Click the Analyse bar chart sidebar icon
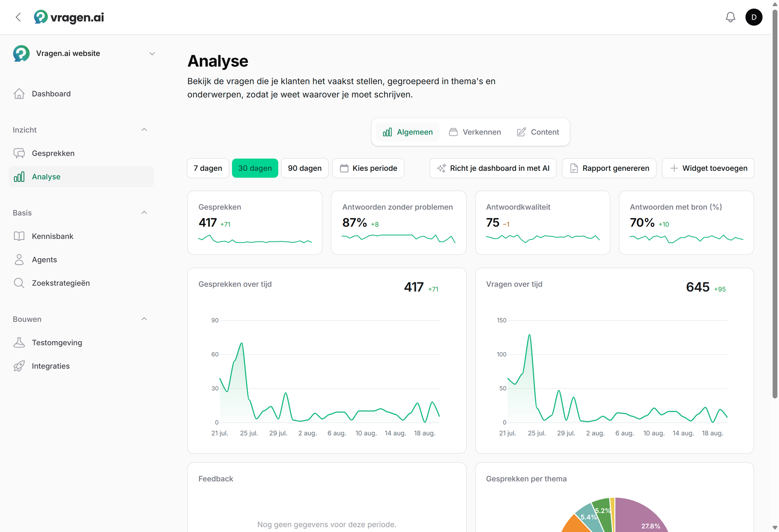Viewport: 779px width, 532px height. [x=19, y=177]
